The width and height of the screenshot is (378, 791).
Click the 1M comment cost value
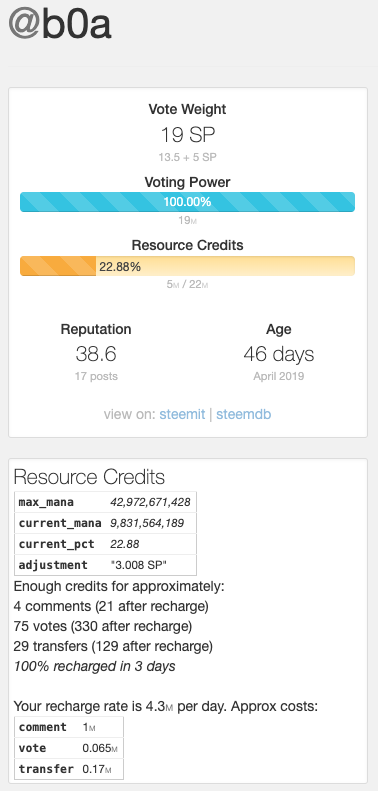tap(89, 727)
